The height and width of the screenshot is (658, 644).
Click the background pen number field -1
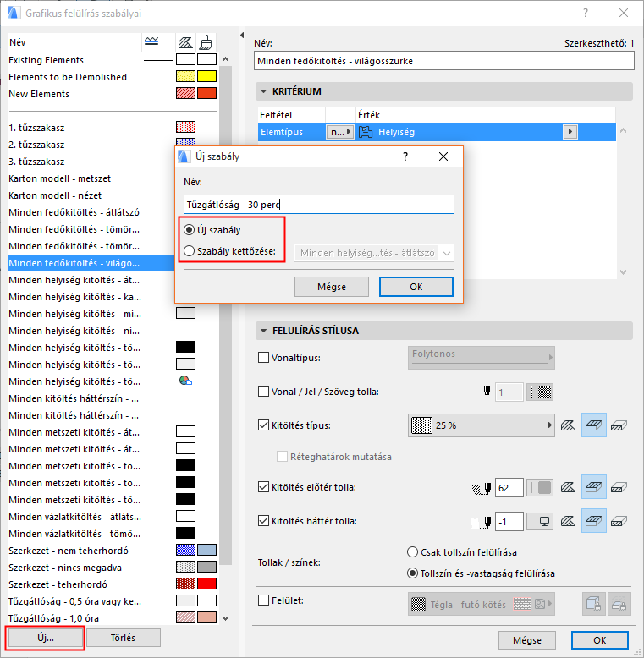[x=509, y=522]
